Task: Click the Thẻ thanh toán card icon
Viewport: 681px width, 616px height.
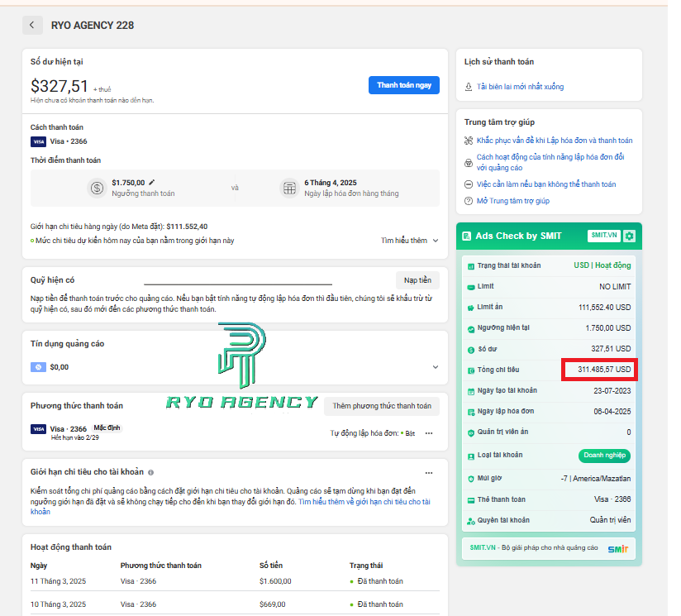Action: pyautogui.click(x=471, y=500)
